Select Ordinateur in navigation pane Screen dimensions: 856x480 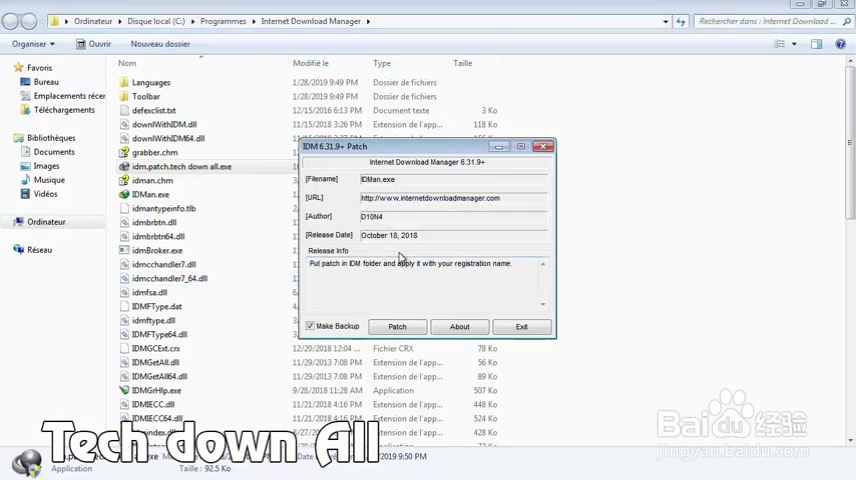click(46, 222)
